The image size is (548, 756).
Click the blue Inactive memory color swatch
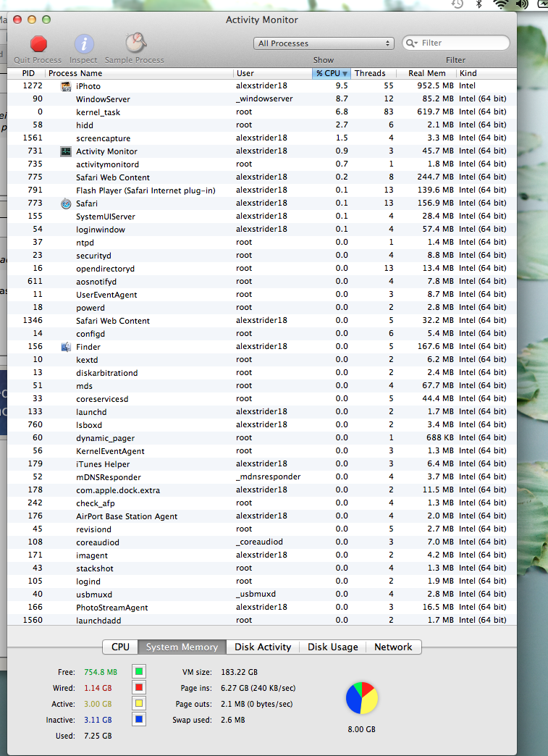click(139, 719)
